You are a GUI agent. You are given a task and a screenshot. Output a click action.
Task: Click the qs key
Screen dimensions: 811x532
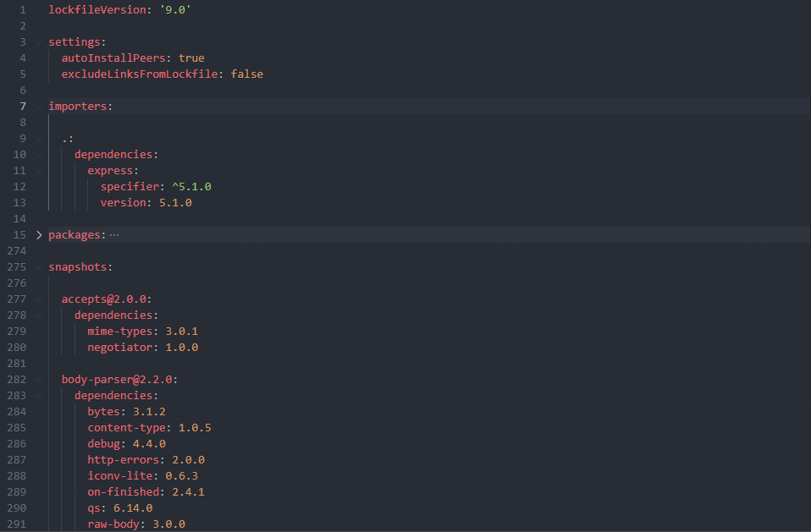94,508
